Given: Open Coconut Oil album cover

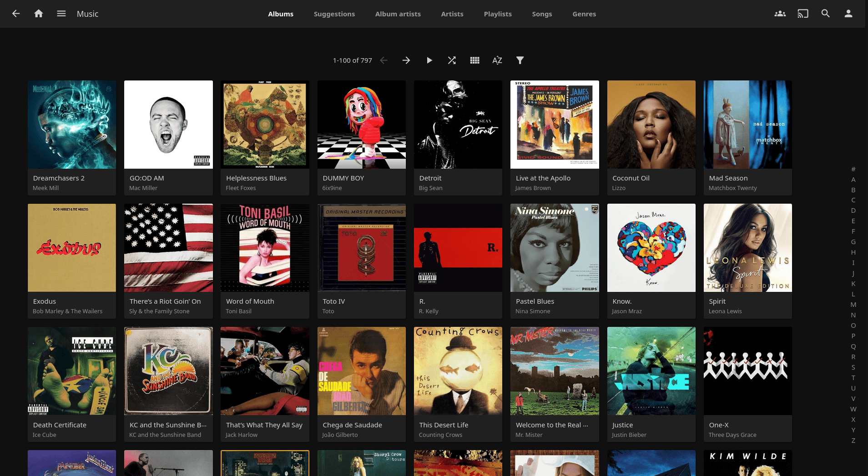Looking at the screenshot, I should [651, 125].
